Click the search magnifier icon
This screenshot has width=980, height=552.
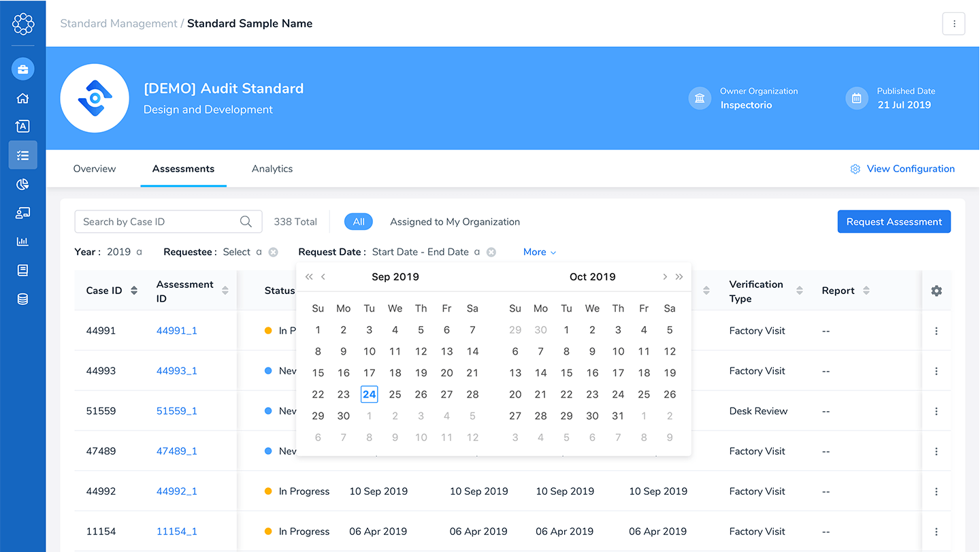click(246, 222)
